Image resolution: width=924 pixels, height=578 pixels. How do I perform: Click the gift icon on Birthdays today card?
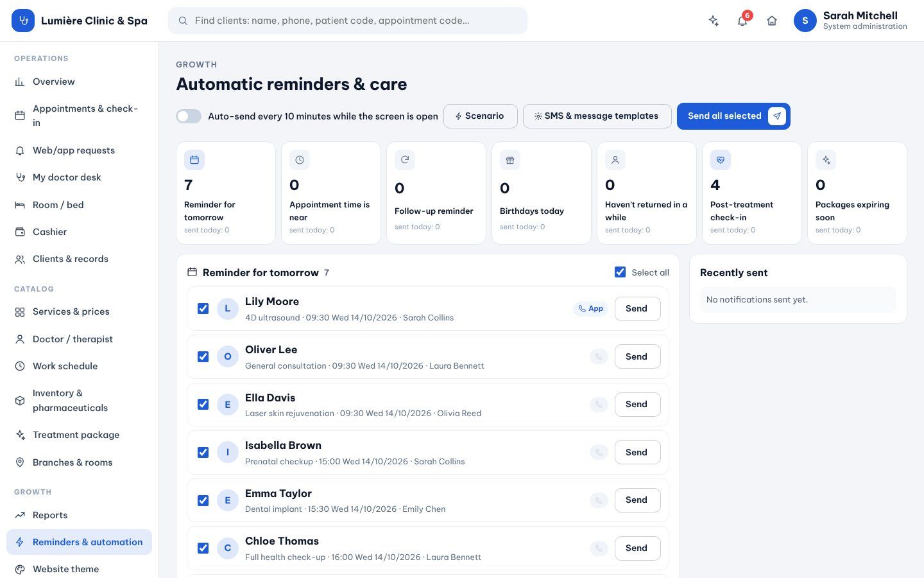click(510, 160)
